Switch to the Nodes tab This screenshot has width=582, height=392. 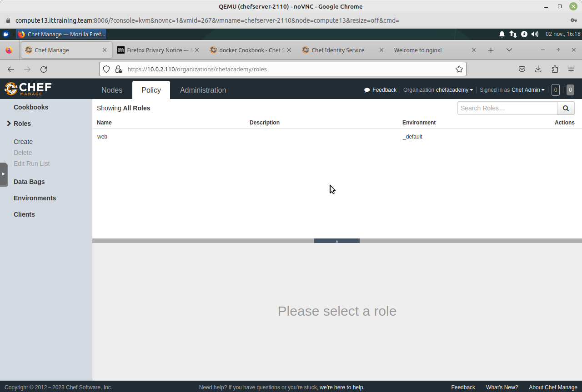(112, 90)
